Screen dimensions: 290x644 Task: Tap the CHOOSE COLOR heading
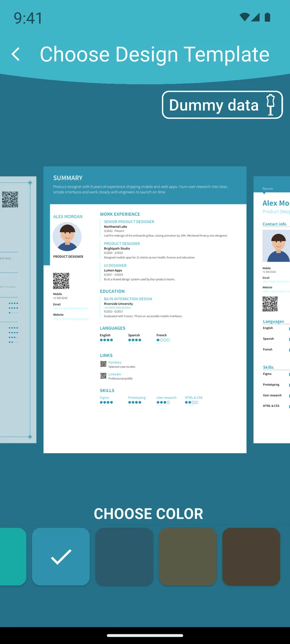[148, 514]
